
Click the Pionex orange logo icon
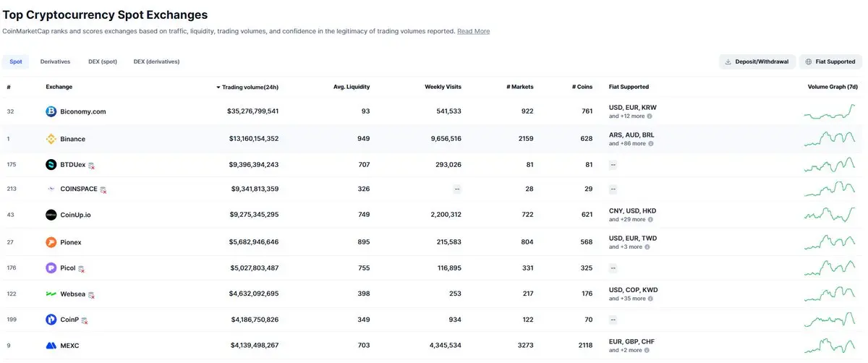pos(51,242)
